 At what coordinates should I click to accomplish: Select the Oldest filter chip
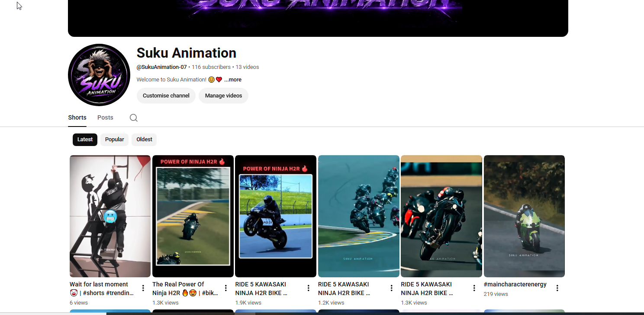(144, 140)
